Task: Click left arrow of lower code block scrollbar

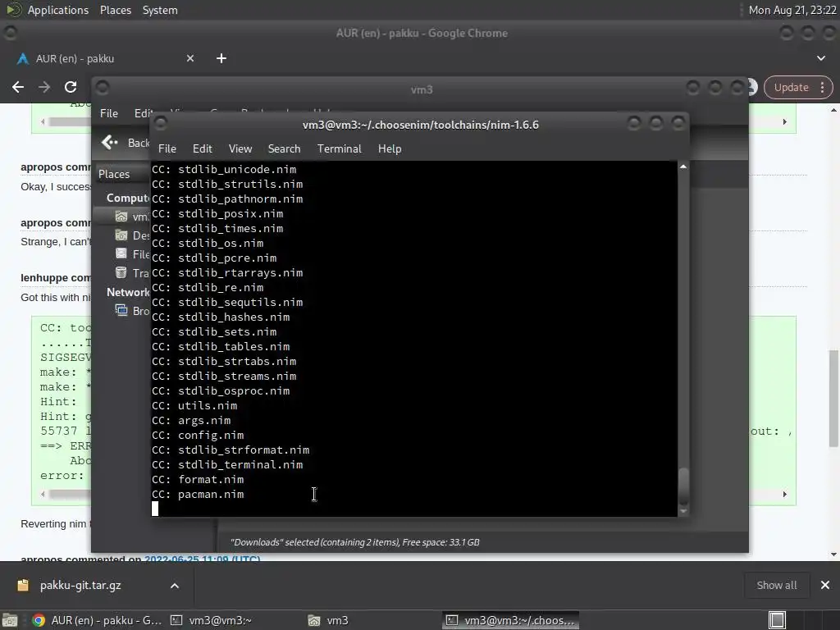Action: coord(43,494)
